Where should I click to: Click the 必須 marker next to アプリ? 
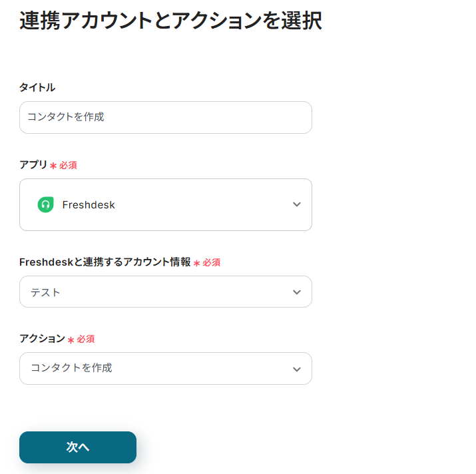pos(68,165)
